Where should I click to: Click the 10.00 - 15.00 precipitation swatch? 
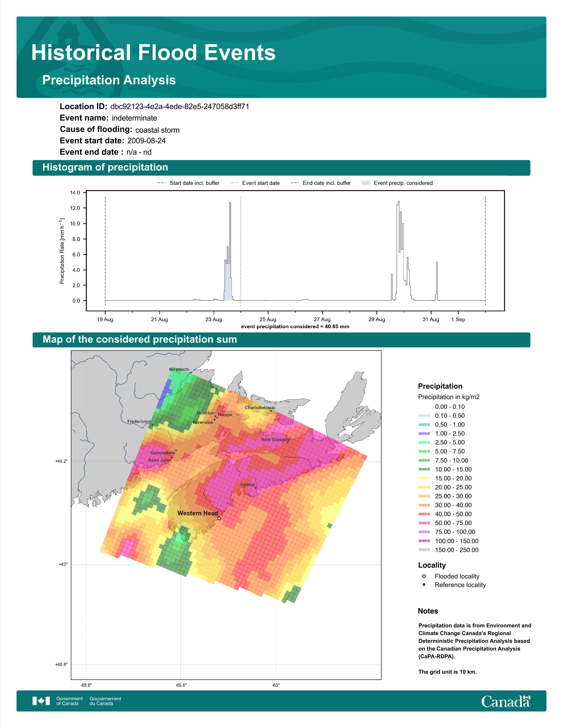pos(424,469)
